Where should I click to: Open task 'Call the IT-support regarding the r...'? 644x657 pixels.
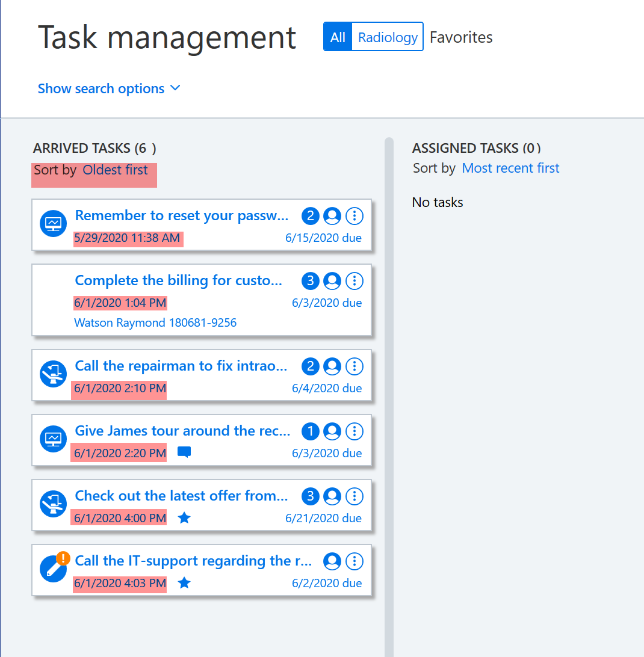pyautogui.click(x=193, y=561)
